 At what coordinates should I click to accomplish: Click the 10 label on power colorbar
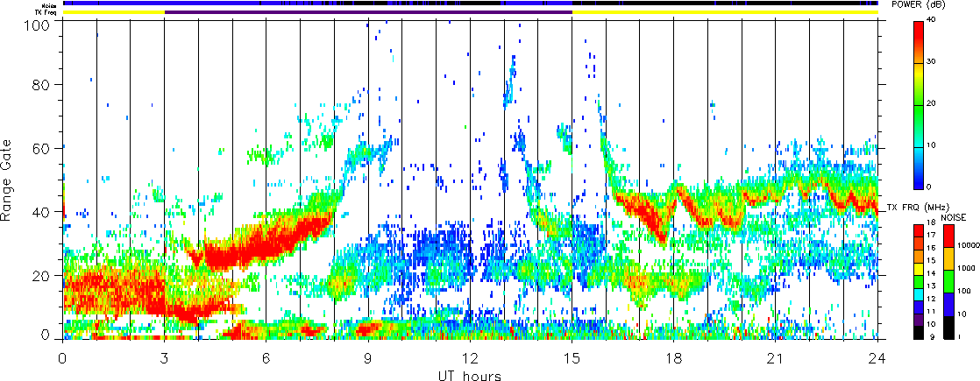pyautogui.click(x=931, y=145)
